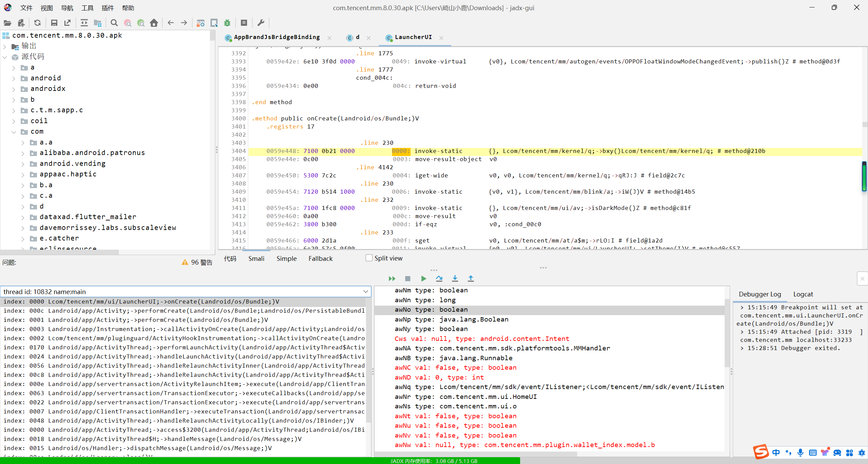Image resolution: width=868 pixels, height=464 pixels.
Task: Click the 96 警告 warnings indicator
Action: [197, 262]
